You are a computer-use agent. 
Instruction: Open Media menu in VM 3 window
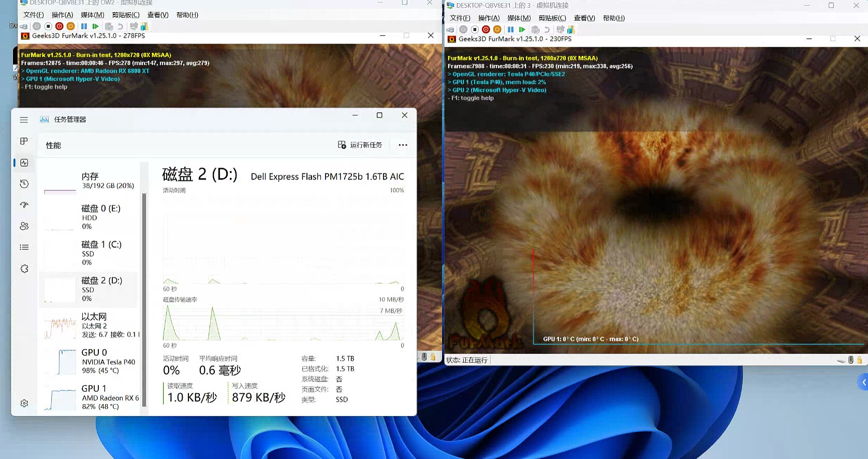(x=519, y=18)
